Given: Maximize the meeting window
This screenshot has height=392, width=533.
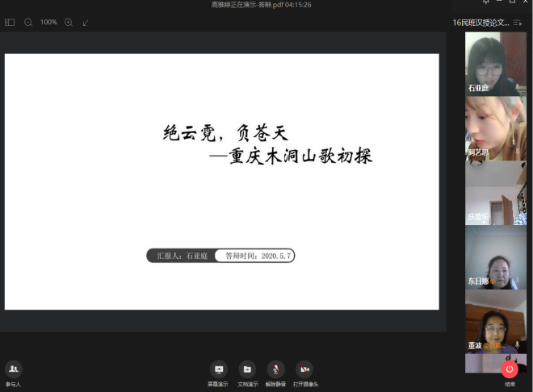Looking at the screenshot, I should click(512, 3).
